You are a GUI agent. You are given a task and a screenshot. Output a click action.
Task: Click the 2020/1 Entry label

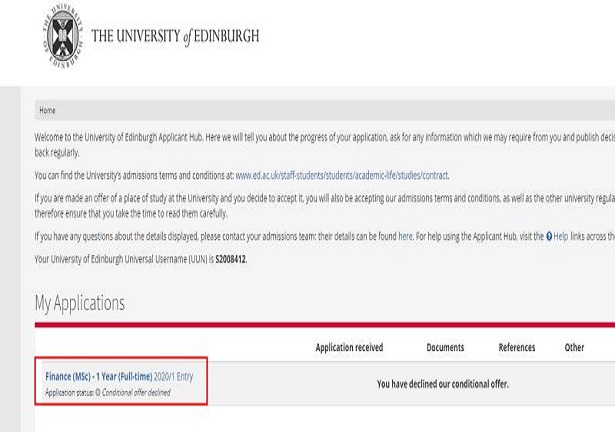(173, 377)
